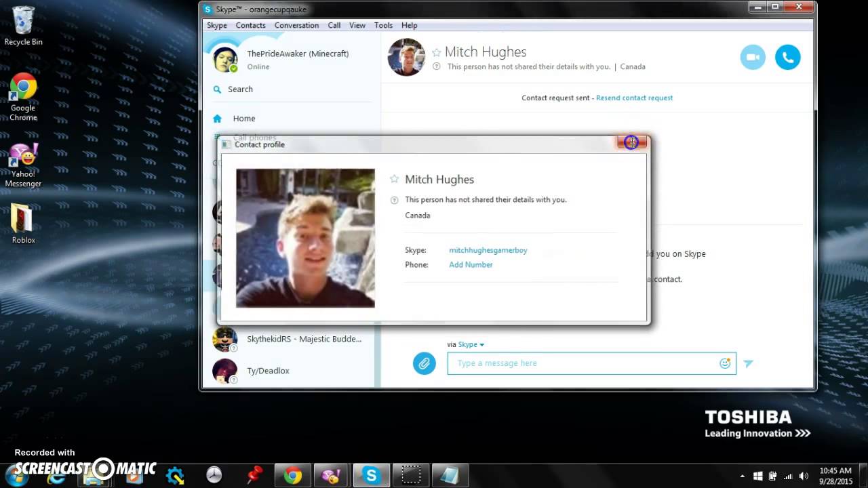Click Mitch Hughes avatar in conversation header
Image resolution: width=868 pixels, height=488 pixels.
(406, 57)
